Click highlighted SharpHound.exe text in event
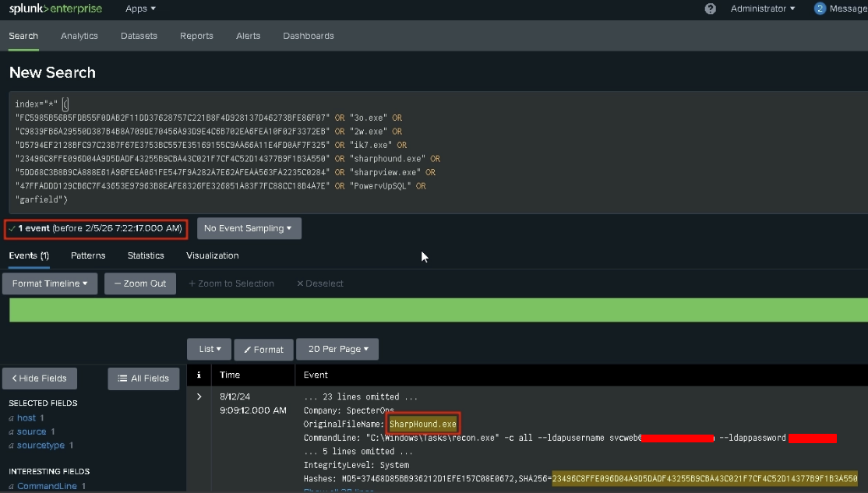This screenshot has width=868, height=493. 423,424
